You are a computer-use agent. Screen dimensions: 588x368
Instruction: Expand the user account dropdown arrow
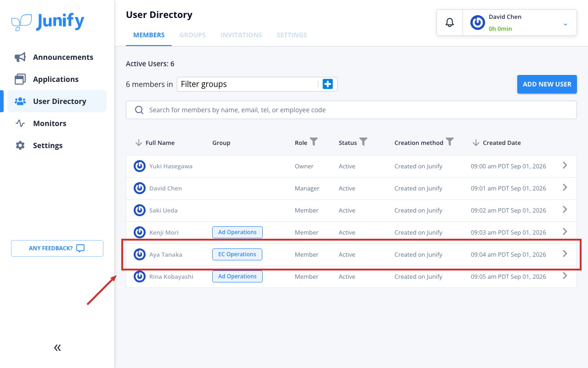click(565, 24)
